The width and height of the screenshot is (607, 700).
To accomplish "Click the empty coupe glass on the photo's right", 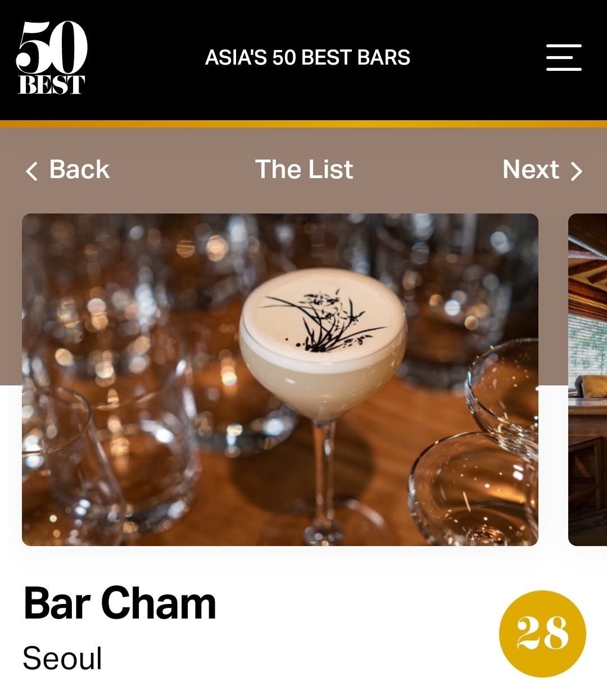I will (475, 489).
